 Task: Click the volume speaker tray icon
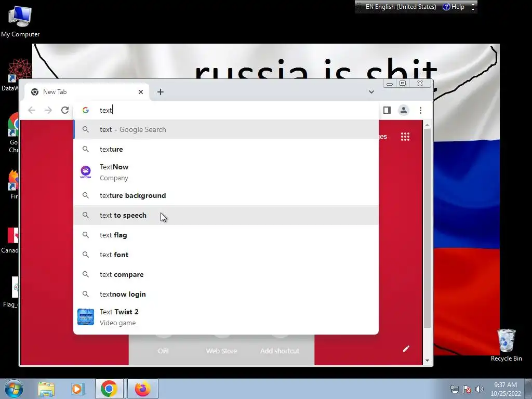pos(480,389)
